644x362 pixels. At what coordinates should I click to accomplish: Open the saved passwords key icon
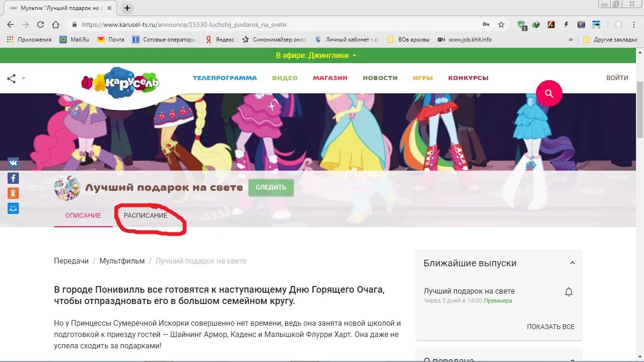[x=486, y=25]
